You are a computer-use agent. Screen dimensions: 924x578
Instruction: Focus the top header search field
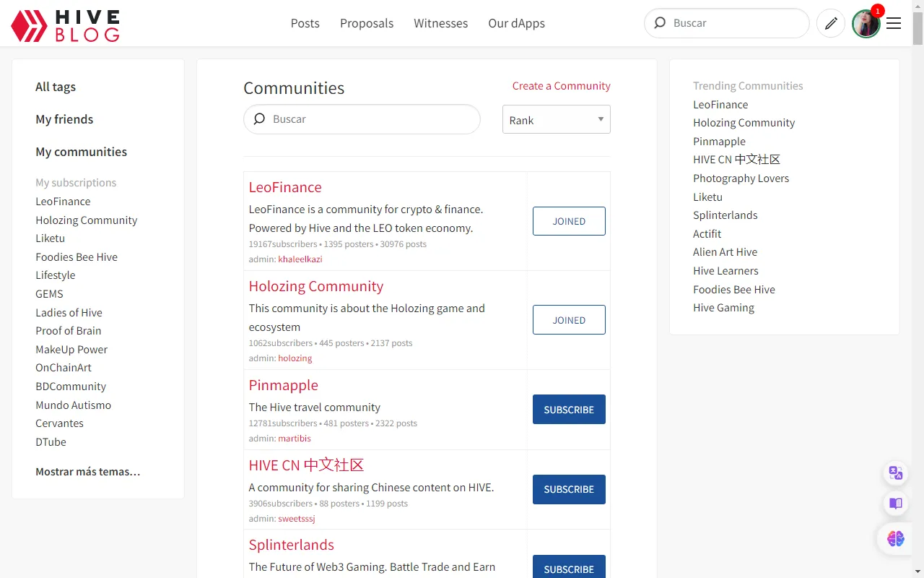click(x=727, y=23)
